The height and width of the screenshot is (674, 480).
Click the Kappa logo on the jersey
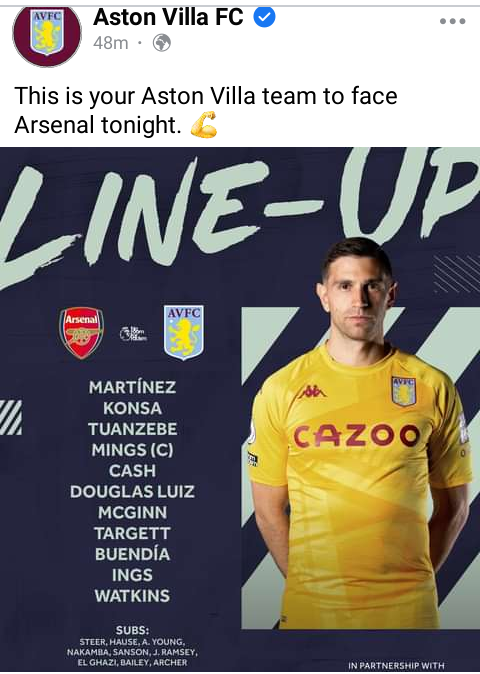(x=312, y=392)
